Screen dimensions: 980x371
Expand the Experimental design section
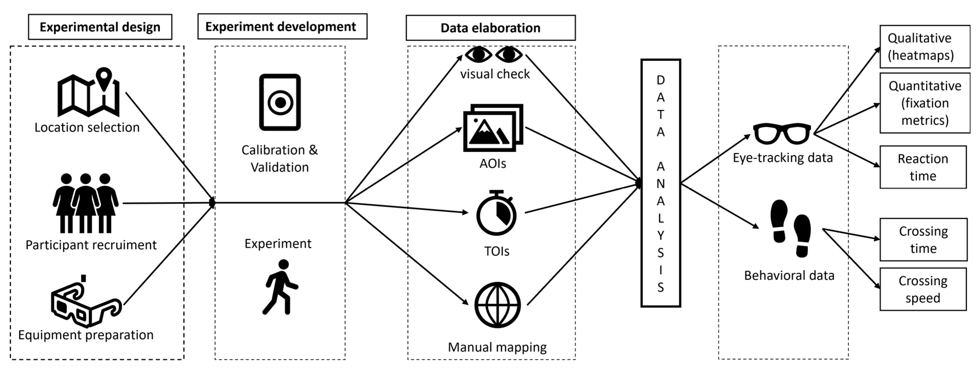[94, 19]
